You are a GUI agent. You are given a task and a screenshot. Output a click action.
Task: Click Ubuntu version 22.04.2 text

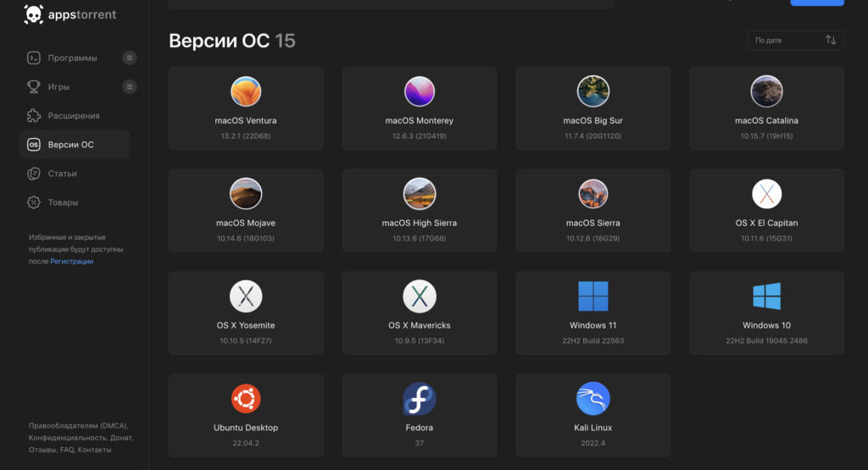click(246, 443)
